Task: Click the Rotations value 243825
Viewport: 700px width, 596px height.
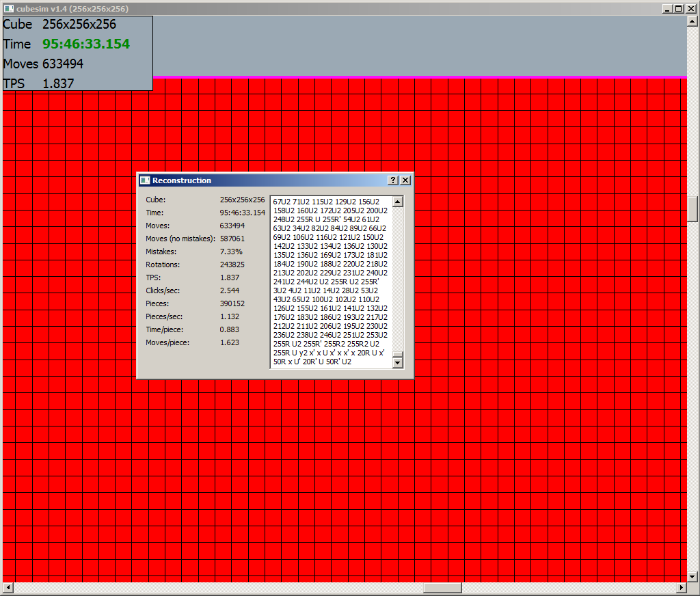Action: click(x=232, y=265)
